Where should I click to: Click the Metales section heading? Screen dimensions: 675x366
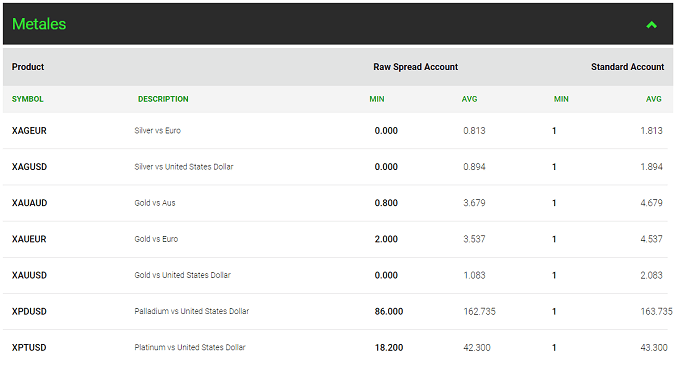[39, 24]
